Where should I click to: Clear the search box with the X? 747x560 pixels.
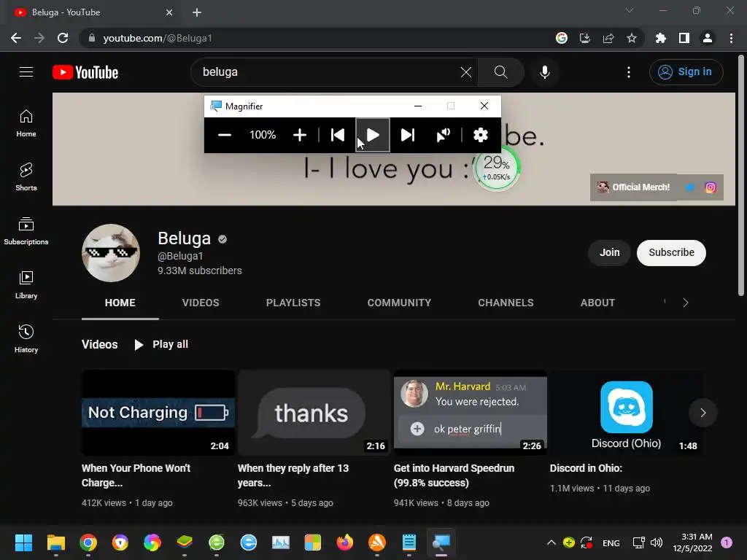[466, 72]
